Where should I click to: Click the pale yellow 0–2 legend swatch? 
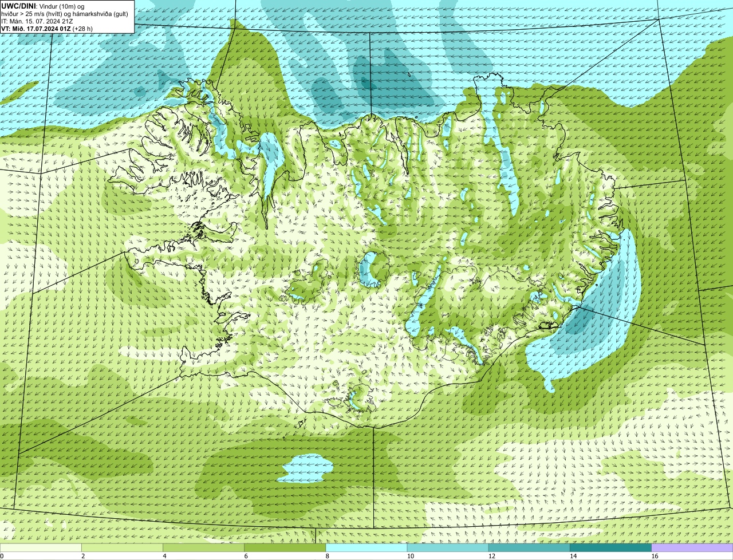coord(41,548)
